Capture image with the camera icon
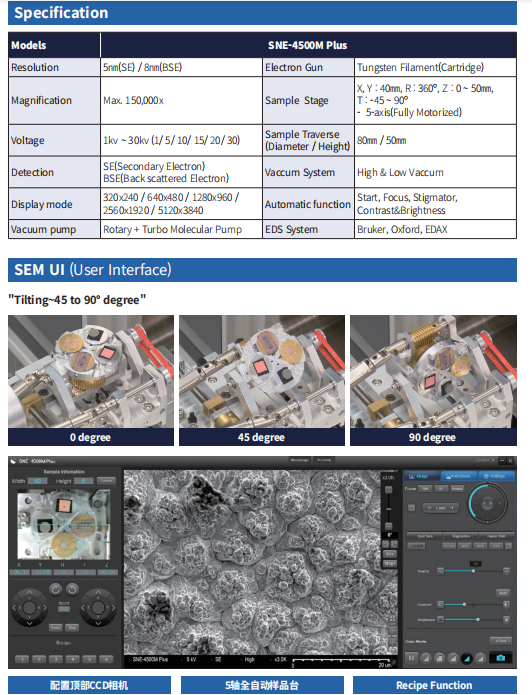The width and height of the screenshot is (532, 695). [x=501, y=658]
